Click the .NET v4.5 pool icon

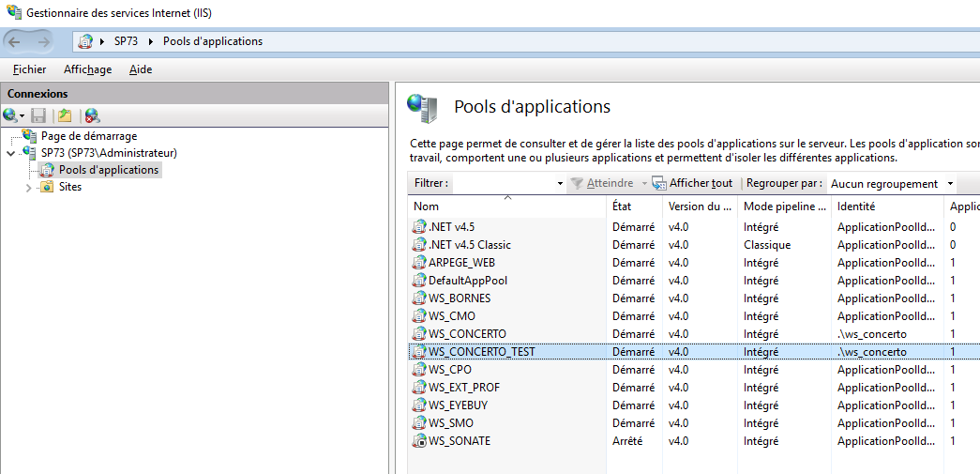click(x=419, y=227)
